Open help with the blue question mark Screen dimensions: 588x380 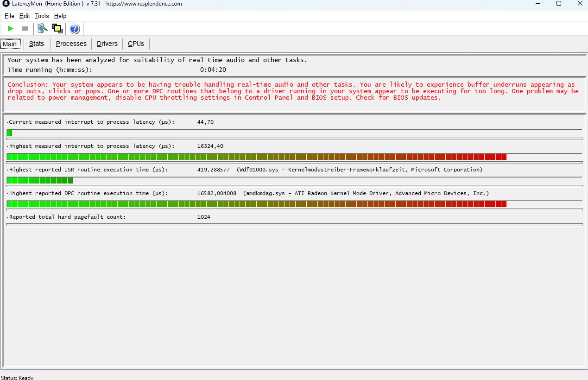point(75,29)
